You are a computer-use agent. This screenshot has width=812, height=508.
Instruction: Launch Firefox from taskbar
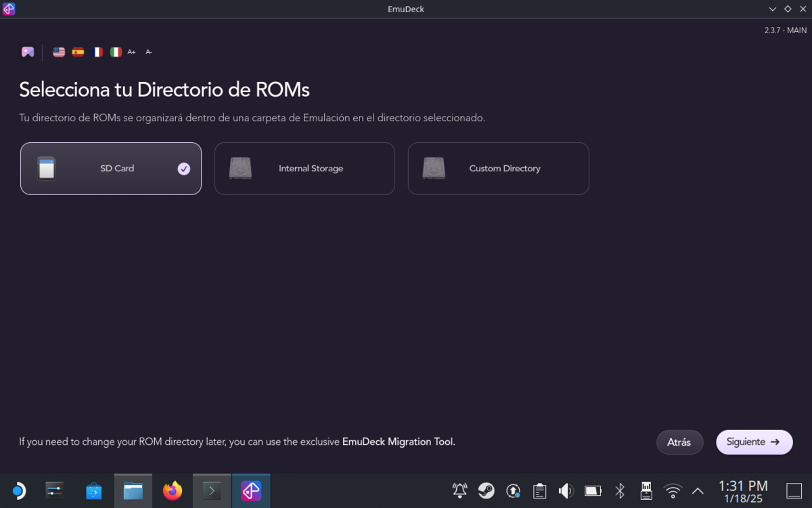click(173, 491)
